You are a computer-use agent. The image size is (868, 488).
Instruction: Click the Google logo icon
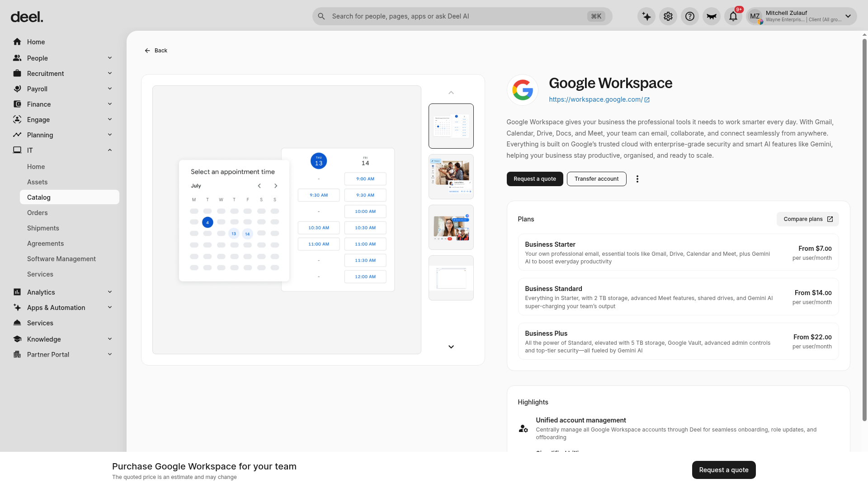point(523,90)
